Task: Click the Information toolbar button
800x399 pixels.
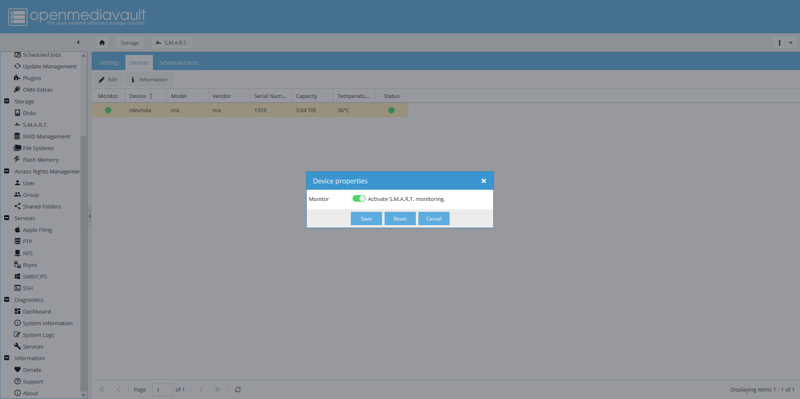Action: tap(149, 80)
